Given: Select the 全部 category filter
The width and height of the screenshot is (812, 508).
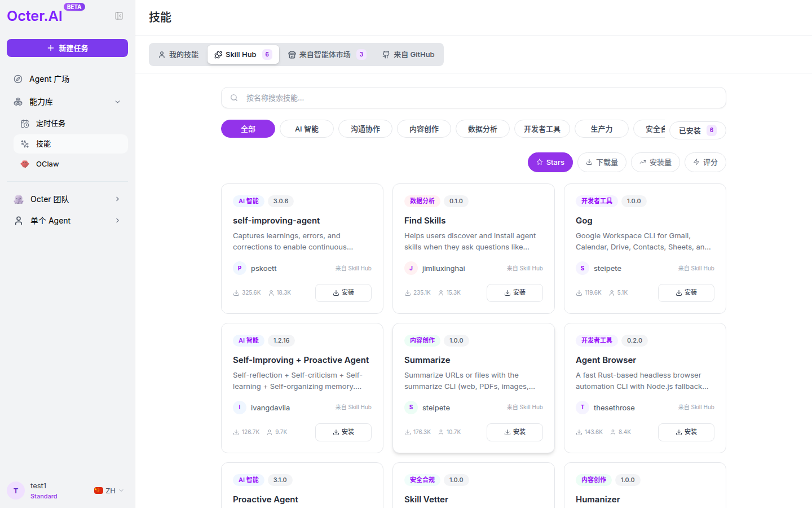Looking at the screenshot, I should tap(248, 129).
